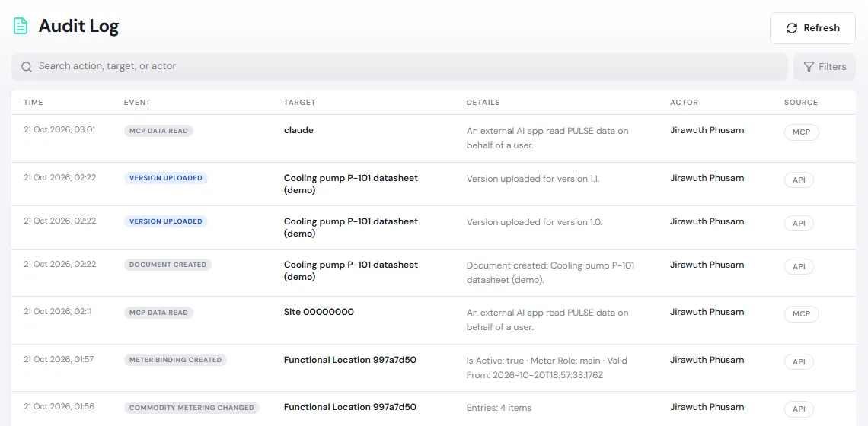Click Jirawuth Phusarn in the Site 00000000 row
The width and height of the screenshot is (868, 426).
tap(707, 312)
